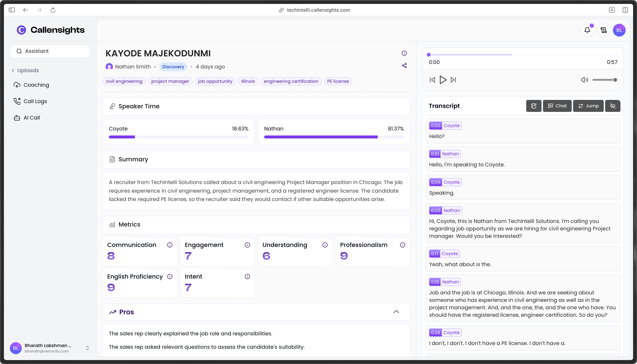Viewport: 637px width, 364px height.
Task: Click the Nathan Smith user avatar
Action: pos(109,67)
